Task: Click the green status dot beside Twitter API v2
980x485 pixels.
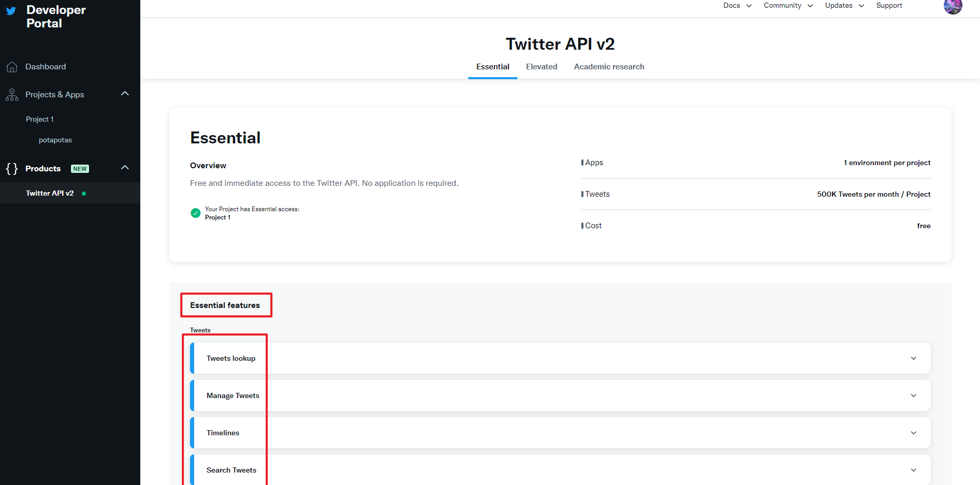Action: 84,193
